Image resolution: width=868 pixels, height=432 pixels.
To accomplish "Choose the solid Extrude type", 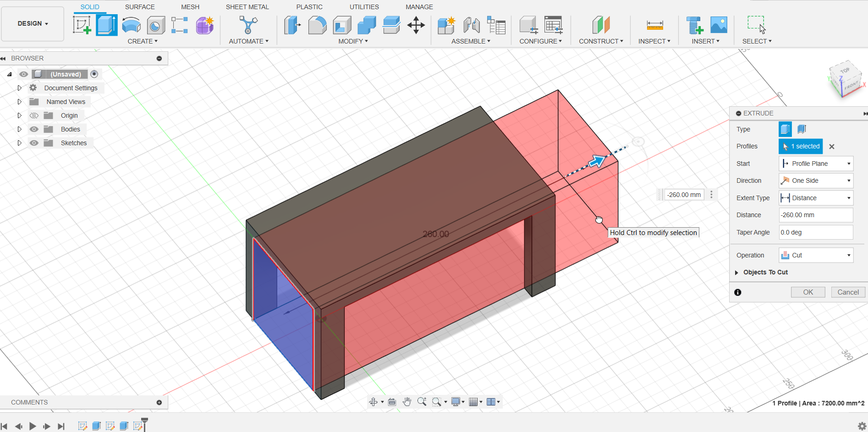I will pyautogui.click(x=785, y=129).
